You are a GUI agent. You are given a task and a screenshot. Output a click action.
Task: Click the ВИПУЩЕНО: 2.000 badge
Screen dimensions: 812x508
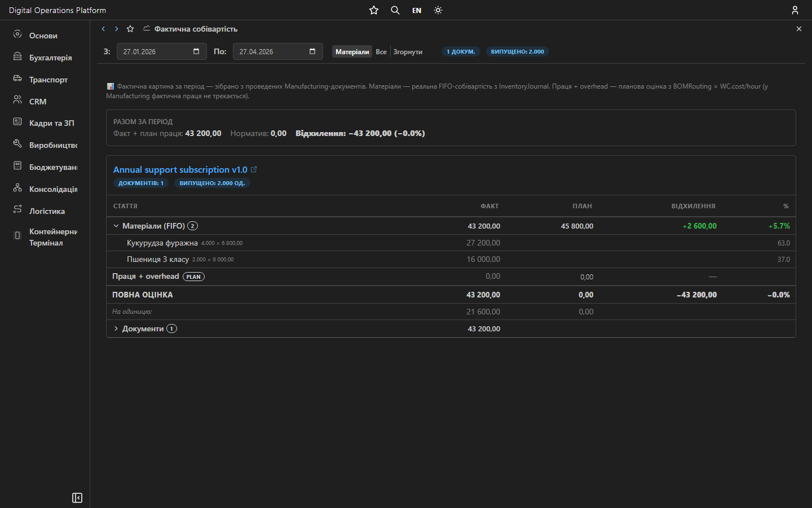coord(517,51)
